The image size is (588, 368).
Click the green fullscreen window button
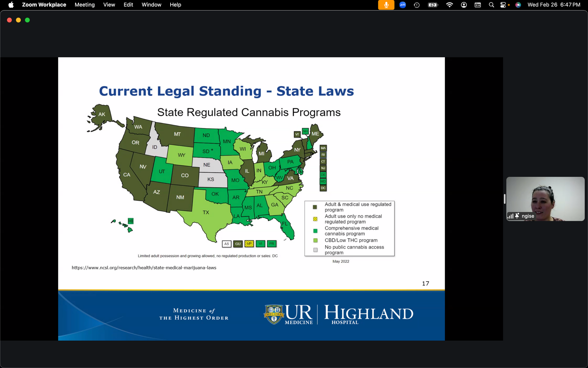[28, 20]
